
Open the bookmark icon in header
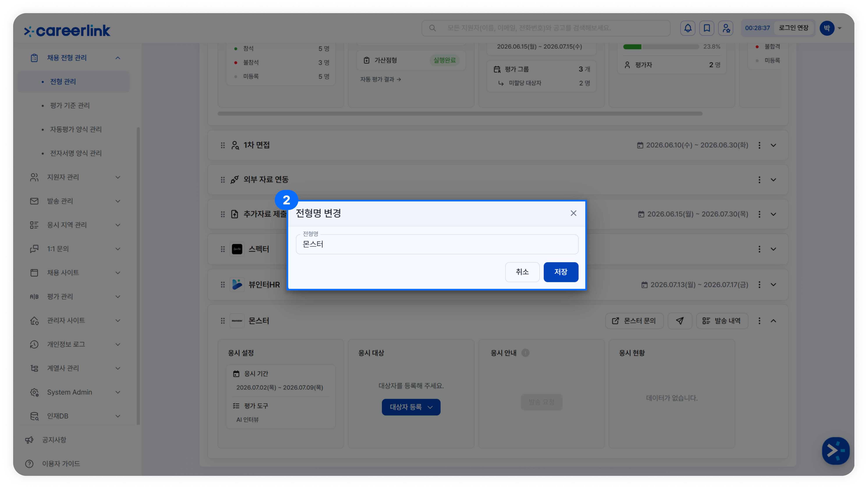(707, 28)
